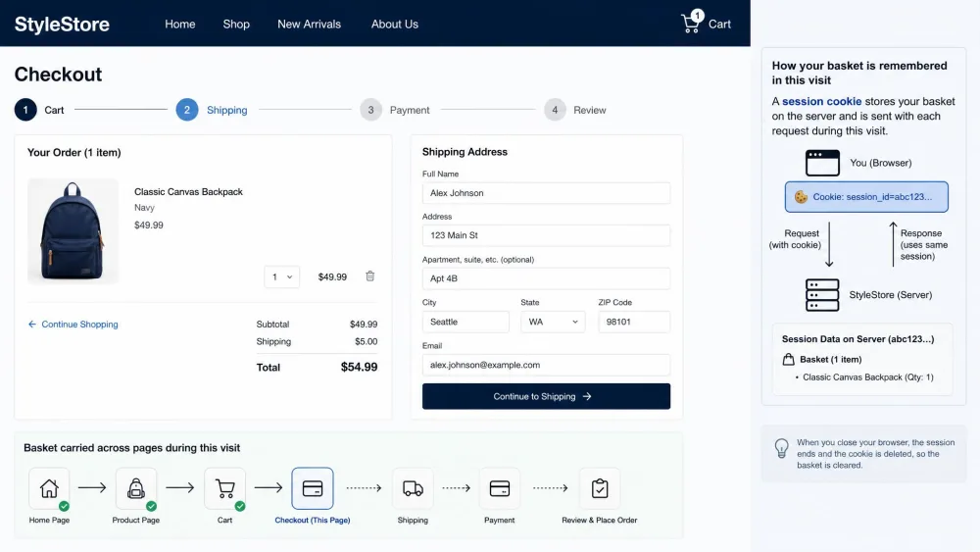Click the Payment card icon in basket flow
980x552 pixels.
coord(500,488)
